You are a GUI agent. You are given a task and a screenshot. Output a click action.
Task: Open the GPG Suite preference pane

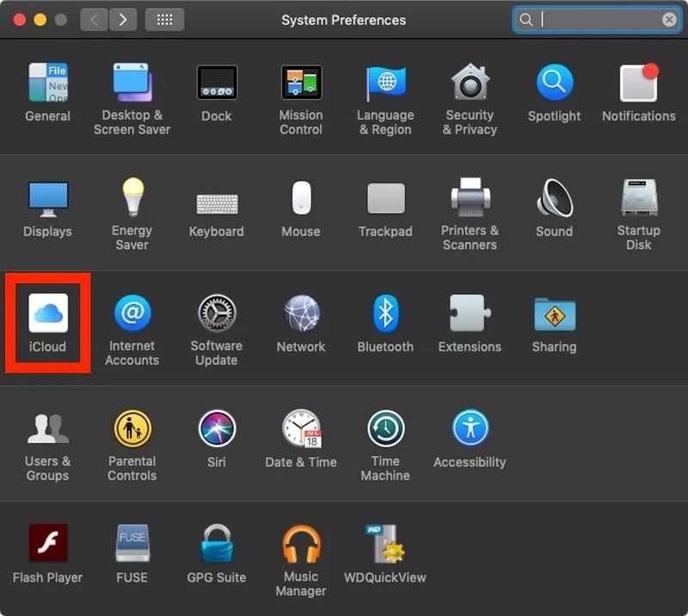(x=216, y=545)
